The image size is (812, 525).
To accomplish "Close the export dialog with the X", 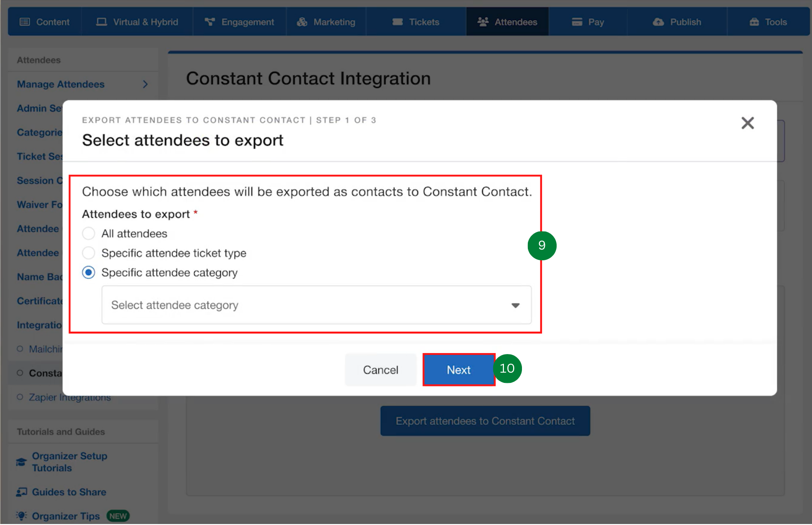I will click(748, 123).
